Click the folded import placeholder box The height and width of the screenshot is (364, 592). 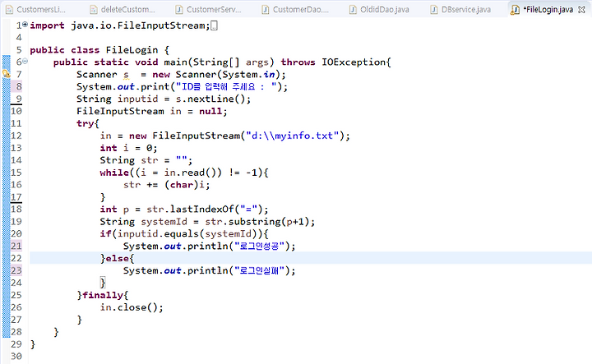pyautogui.click(x=214, y=25)
